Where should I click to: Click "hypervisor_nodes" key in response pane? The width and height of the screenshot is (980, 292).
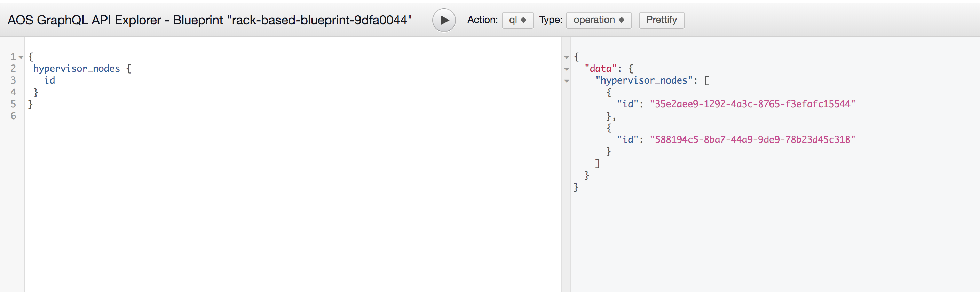coord(644,80)
